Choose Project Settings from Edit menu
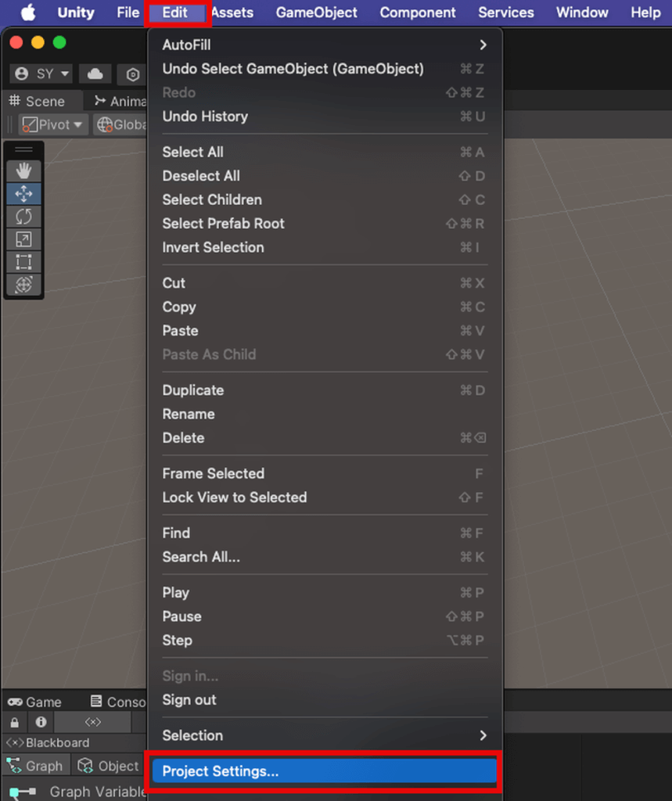 tap(325, 771)
